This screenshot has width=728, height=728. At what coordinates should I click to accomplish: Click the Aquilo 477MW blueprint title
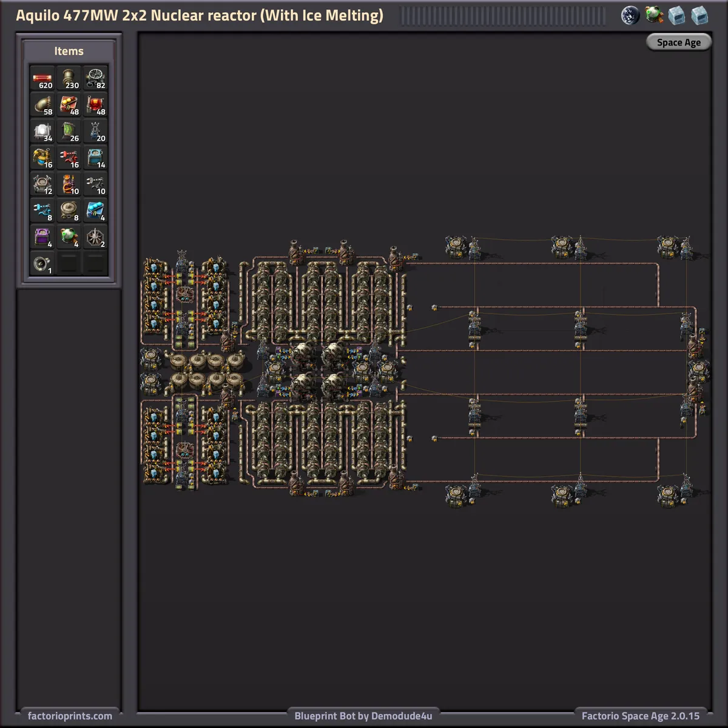[x=200, y=16]
